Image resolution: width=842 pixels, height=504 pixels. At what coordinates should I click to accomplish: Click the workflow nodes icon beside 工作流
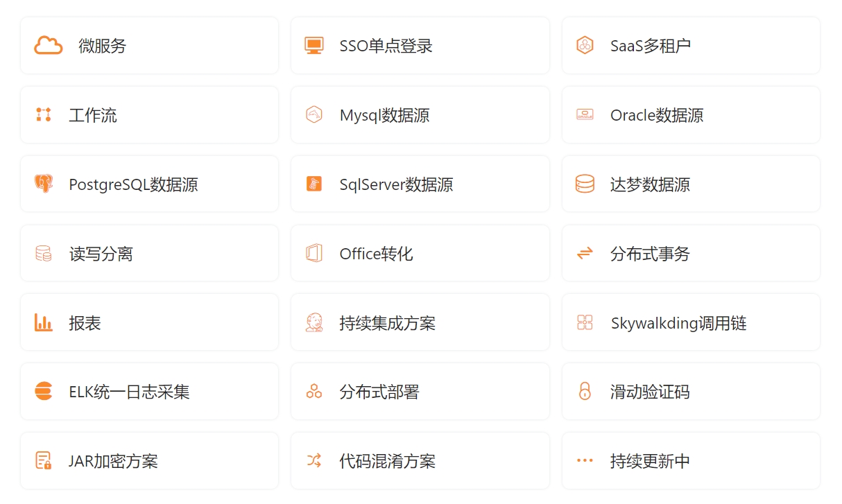(44, 115)
